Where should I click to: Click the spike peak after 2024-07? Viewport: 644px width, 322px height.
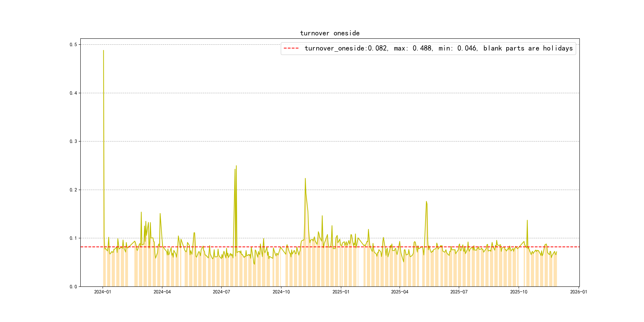[236, 166]
